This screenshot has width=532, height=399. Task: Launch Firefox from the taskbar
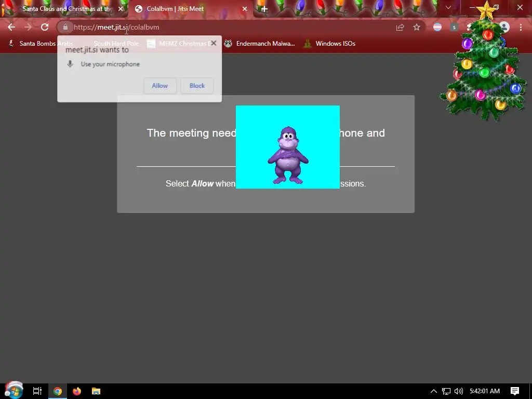(77, 391)
